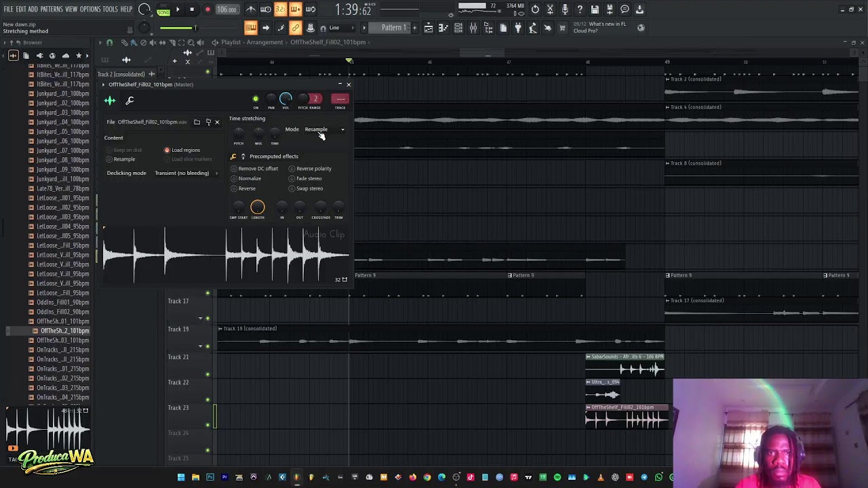The width and height of the screenshot is (868, 488).
Task: Open the FILE menu
Action: click(8, 9)
